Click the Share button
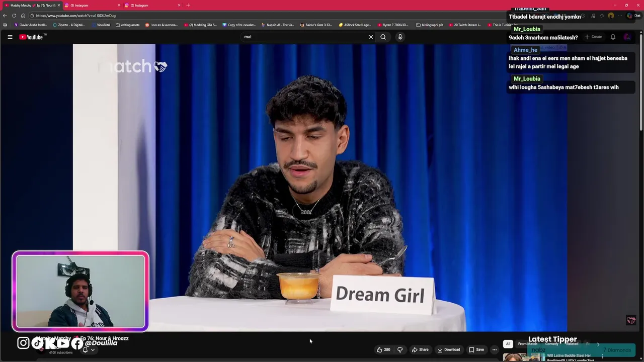Viewport: 644px width, 362px height. coord(420,349)
